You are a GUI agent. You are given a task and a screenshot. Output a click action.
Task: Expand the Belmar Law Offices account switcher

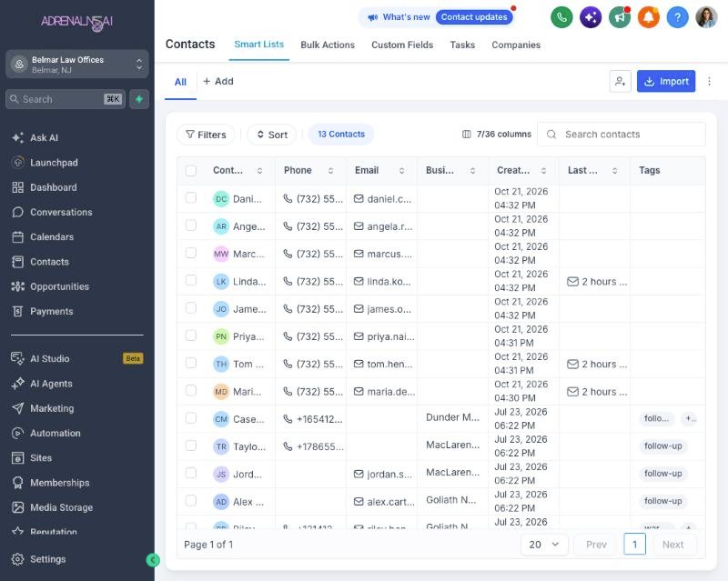(77, 64)
